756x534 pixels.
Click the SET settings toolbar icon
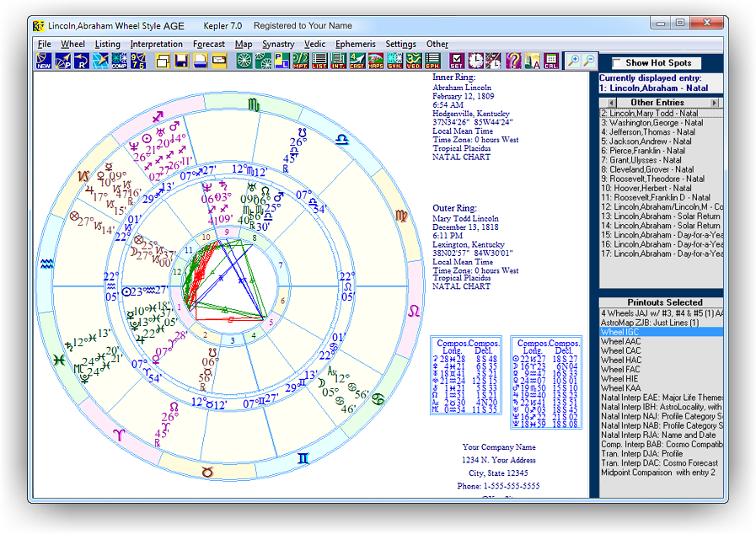tap(457, 61)
